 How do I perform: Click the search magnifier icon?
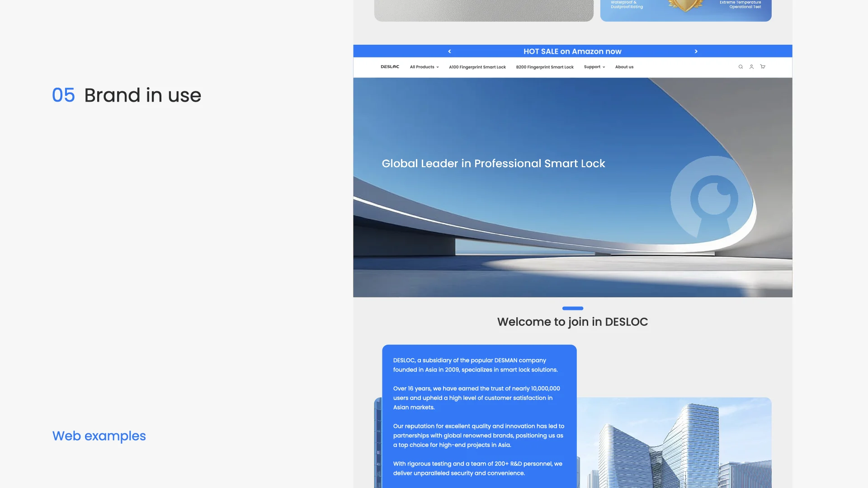(741, 67)
